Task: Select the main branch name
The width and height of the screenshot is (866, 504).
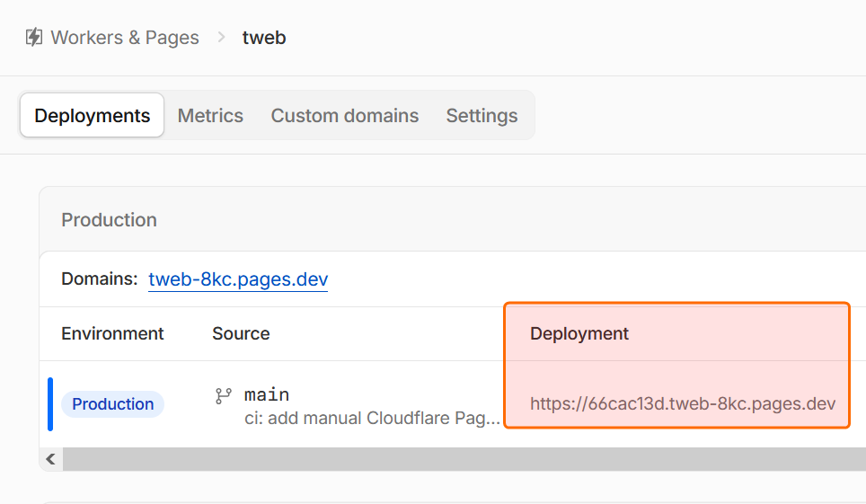Action: tap(267, 394)
